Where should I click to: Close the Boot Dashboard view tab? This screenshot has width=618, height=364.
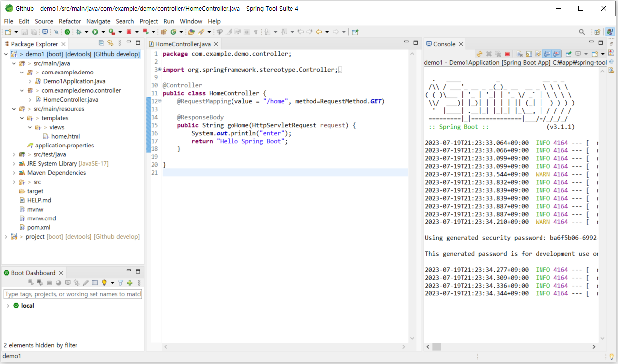(61, 273)
